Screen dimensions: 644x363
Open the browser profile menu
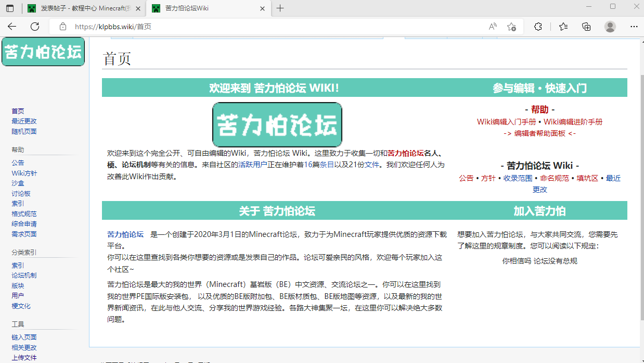610,27
